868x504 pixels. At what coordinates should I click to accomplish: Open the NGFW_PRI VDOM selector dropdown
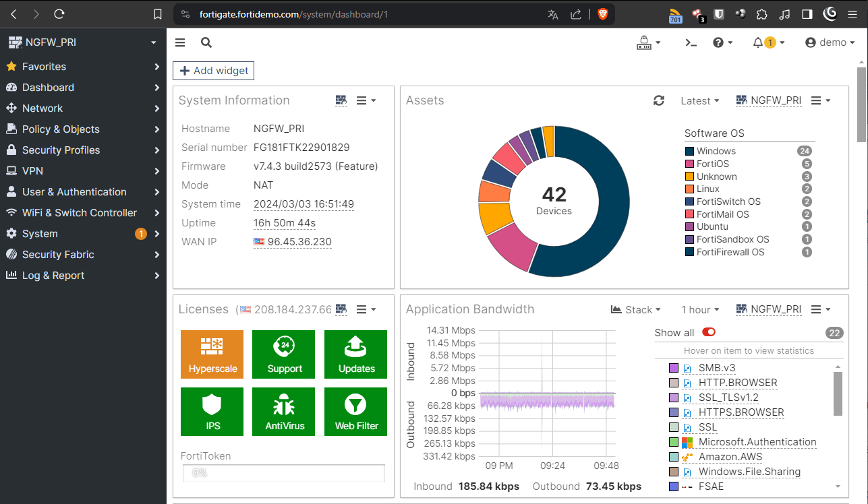83,42
